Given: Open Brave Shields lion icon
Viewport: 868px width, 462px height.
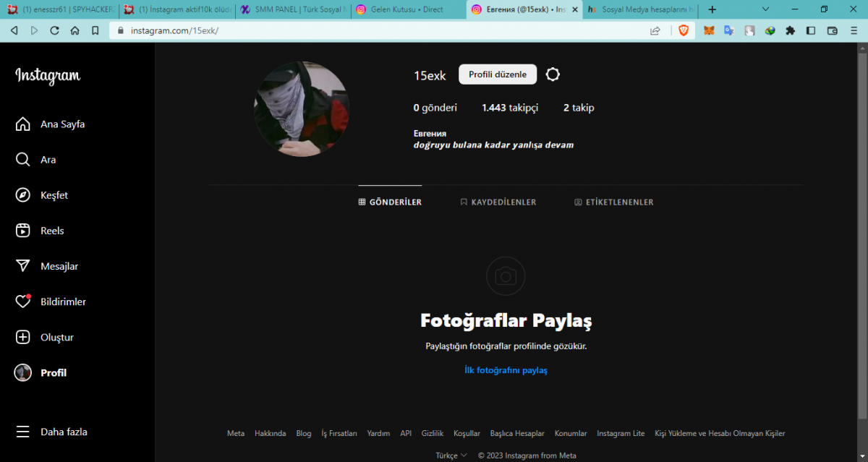Looking at the screenshot, I should pyautogui.click(x=684, y=30).
